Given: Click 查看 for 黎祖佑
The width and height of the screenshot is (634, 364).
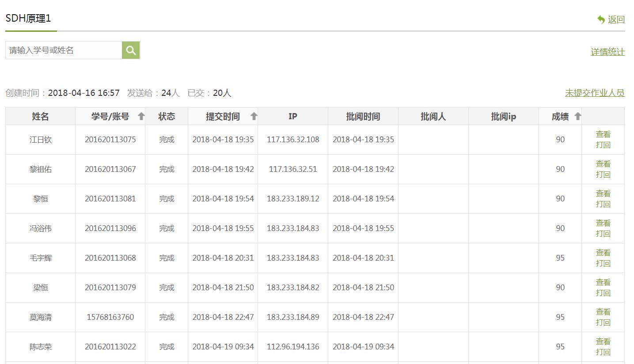Looking at the screenshot, I should [603, 164].
